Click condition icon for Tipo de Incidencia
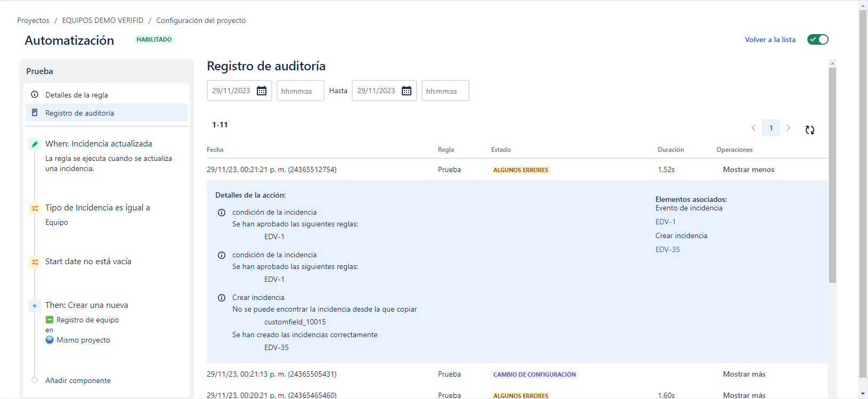The image size is (868, 399). tap(35, 208)
